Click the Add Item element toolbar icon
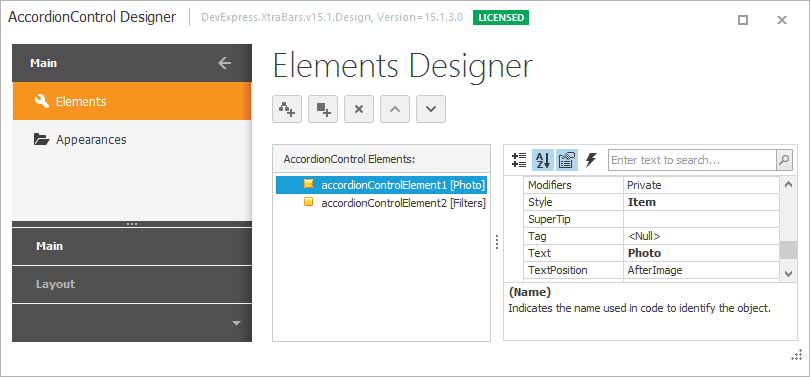 [323, 109]
